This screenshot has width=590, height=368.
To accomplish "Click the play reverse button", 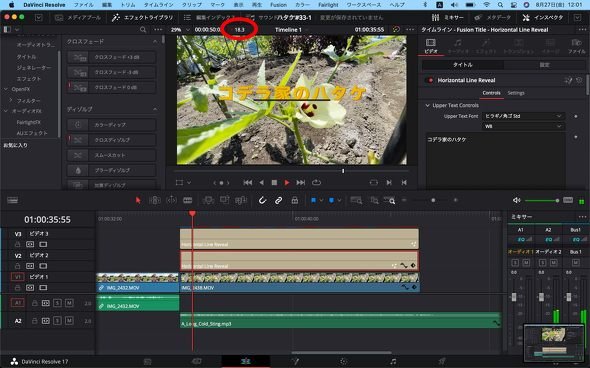I will (262, 182).
